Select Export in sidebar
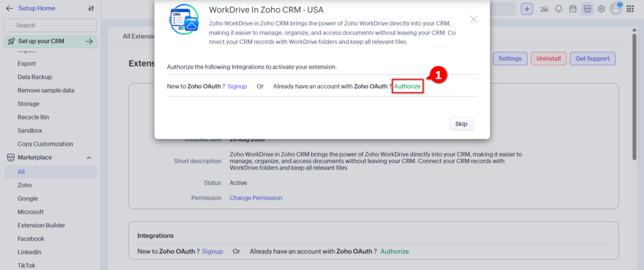 pyautogui.click(x=26, y=63)
